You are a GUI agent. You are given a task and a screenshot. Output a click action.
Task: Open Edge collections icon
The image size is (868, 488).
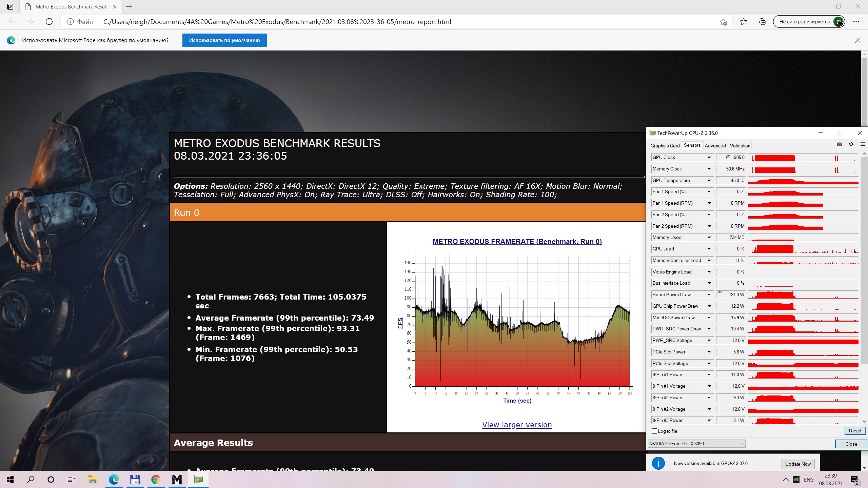tap(762, 22)
